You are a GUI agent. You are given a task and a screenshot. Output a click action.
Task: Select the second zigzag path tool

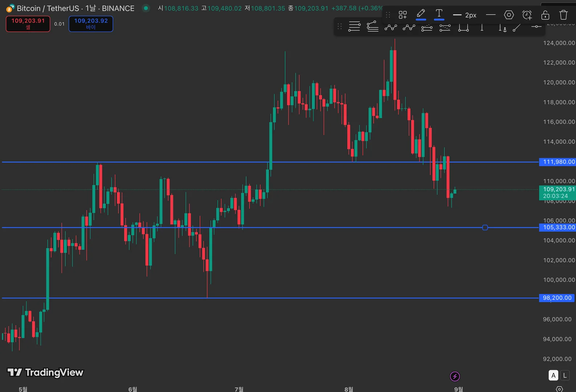coord(409,27)
